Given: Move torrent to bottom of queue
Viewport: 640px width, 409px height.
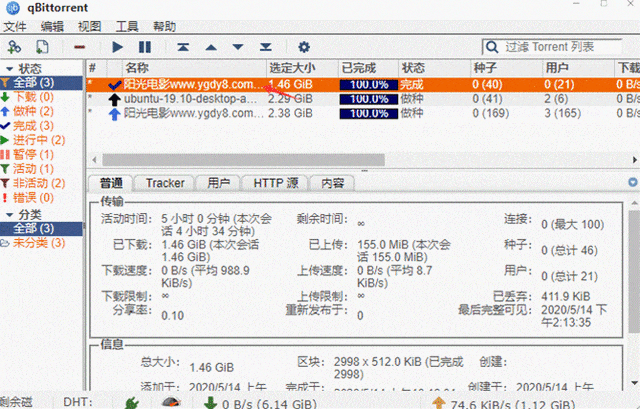Looking at the screenshot, I should (266, 47).
